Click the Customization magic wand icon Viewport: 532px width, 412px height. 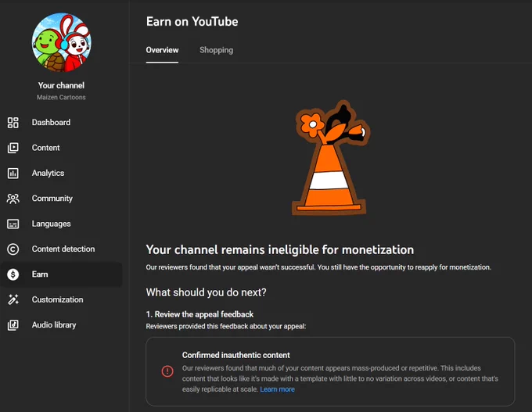pos(13,299)
